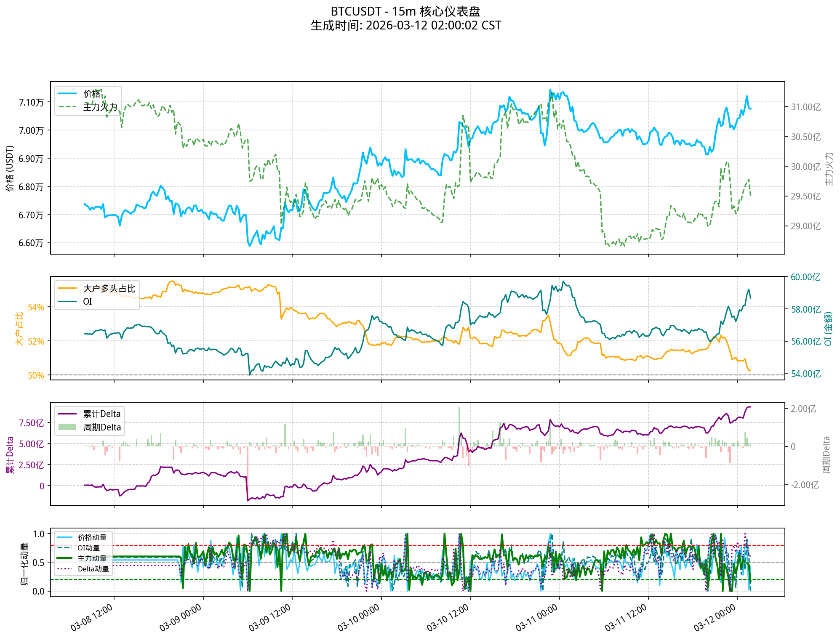Click the OI legend entry

87,302
